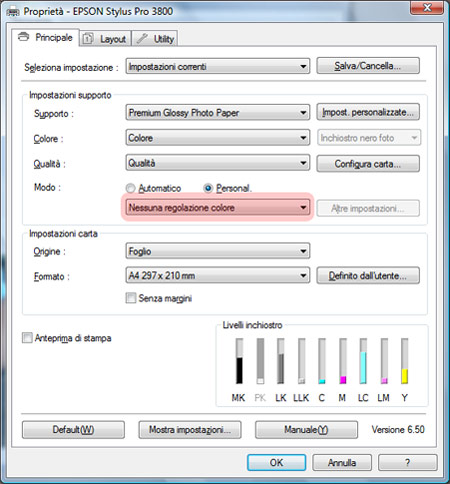Click the printer icon in the title bar
The image size is (450, 484).
coord(13,12)
